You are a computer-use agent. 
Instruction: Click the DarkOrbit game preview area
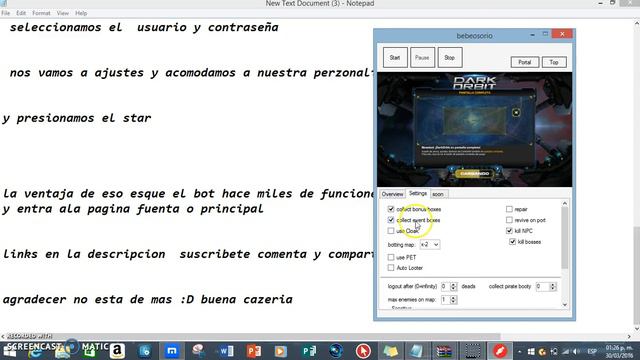tap(474, 130)
